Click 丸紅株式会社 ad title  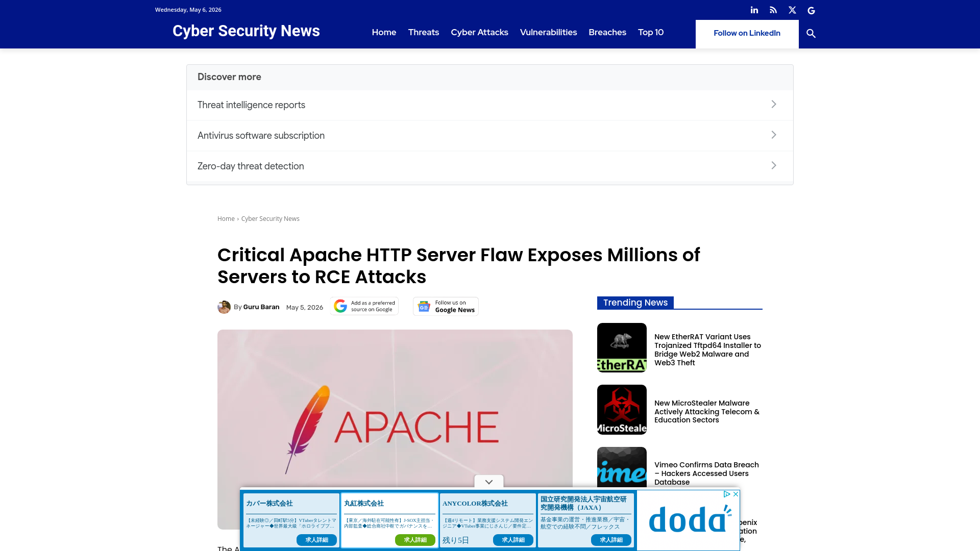364,504
